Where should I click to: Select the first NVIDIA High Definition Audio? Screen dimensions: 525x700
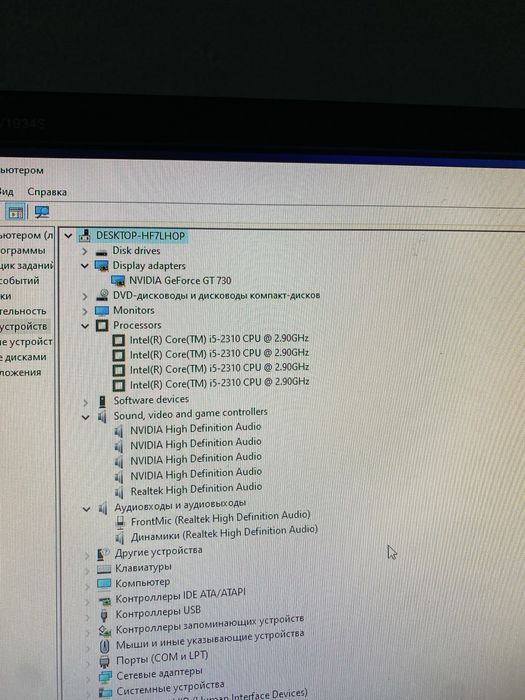[x=196, y=428]
